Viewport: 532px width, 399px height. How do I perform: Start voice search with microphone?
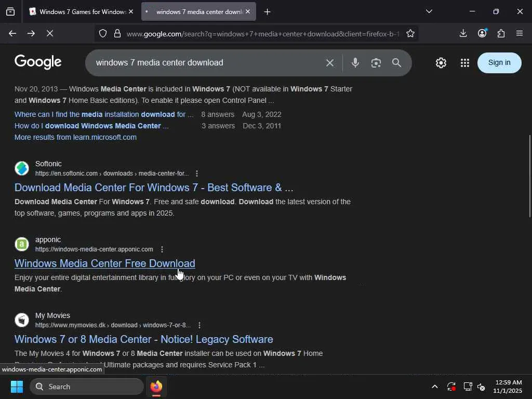355,63
